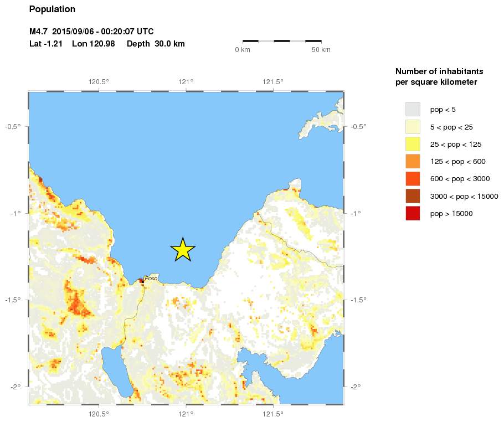This screenshot has height=422, width=504.
Task: Click the yellow epicenter star marker
Action: pyautogui.click(x=183, y=250)
